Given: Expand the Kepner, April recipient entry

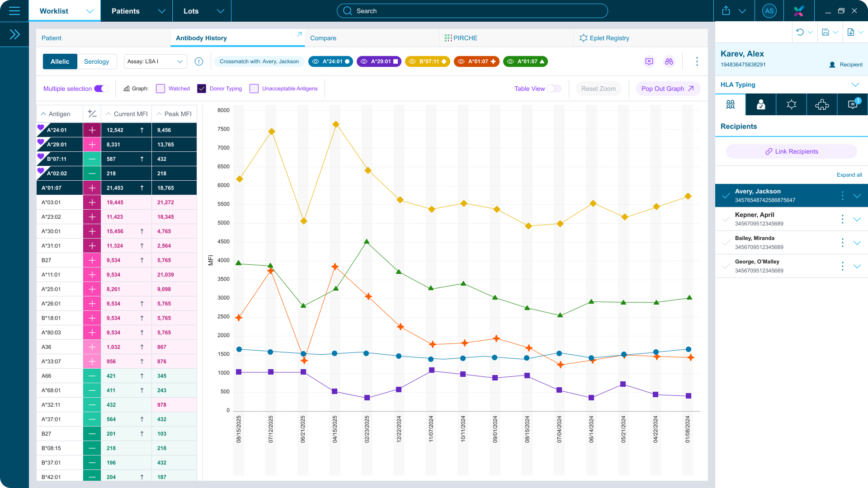Looking at the screenshot, I should [857, 219].
